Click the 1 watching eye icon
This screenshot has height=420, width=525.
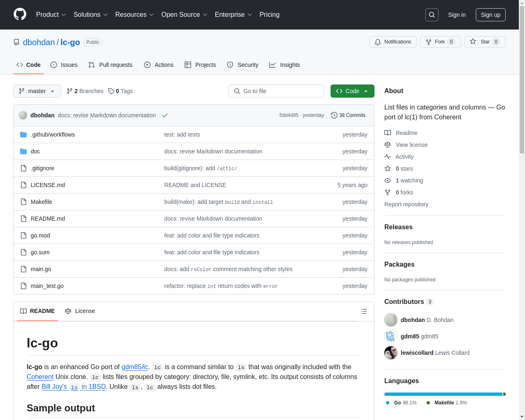pos(388,180)
